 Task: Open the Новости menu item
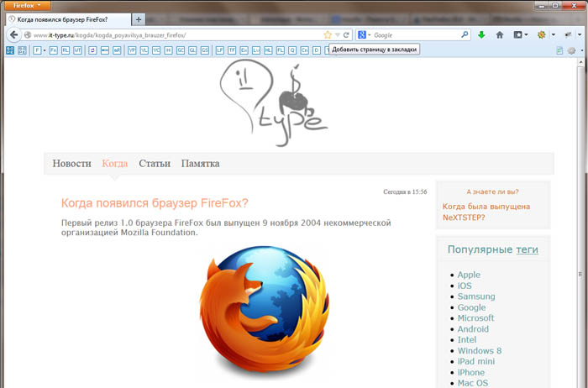click(x=71, y=164)
